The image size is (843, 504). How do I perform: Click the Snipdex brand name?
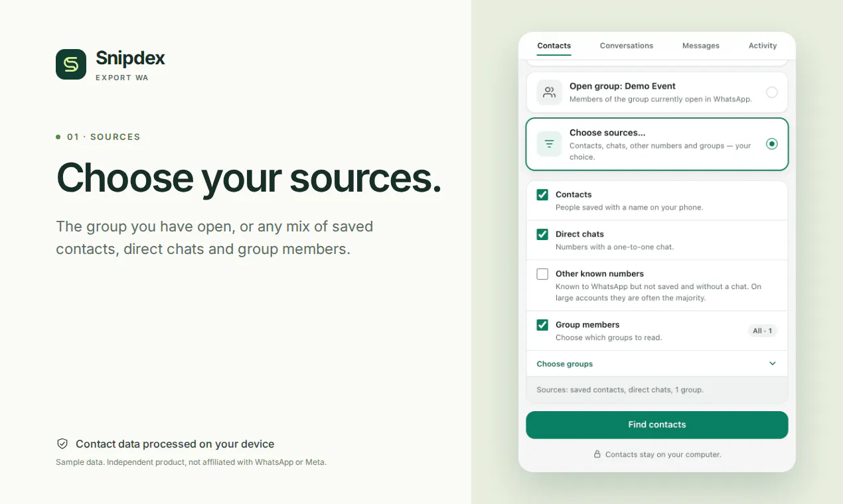point(130,58)
